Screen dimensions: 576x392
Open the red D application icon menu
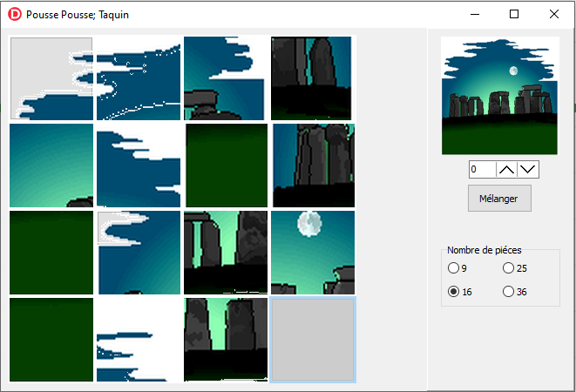[14, 14]
